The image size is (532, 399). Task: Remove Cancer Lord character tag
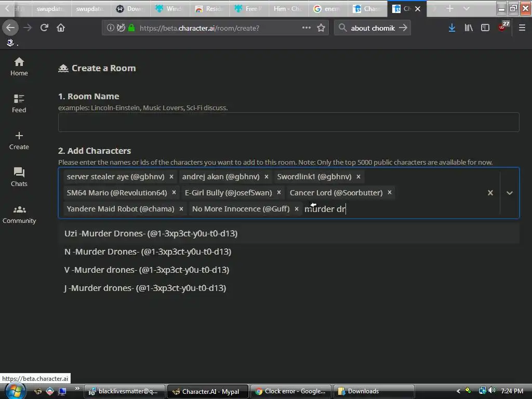(390, 193)
